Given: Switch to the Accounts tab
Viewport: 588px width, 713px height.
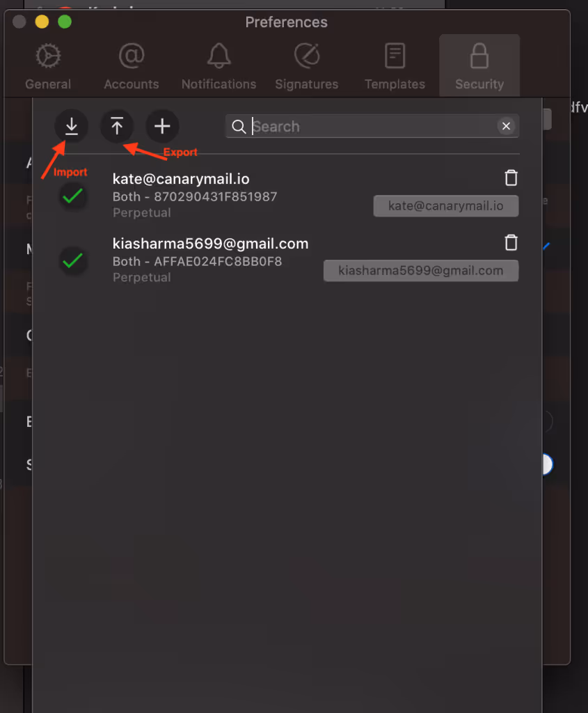Looking at the screenshot, I should click(132, 66).
